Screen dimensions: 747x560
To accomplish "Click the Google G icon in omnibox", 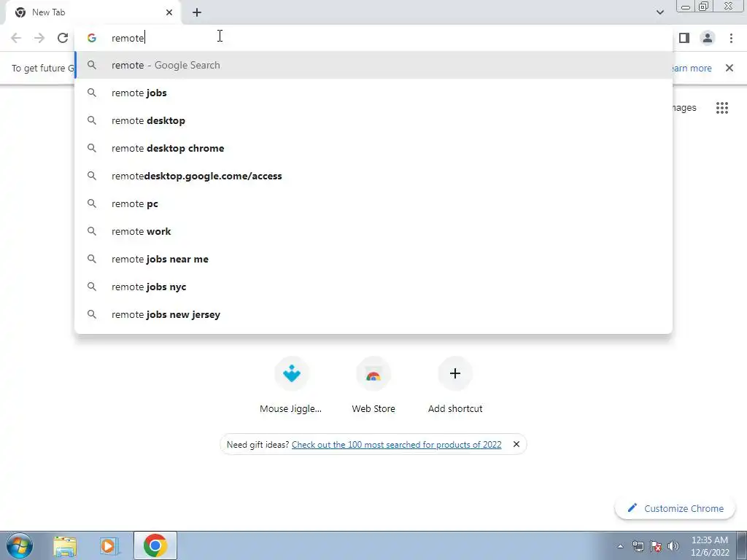I will 92,38.
